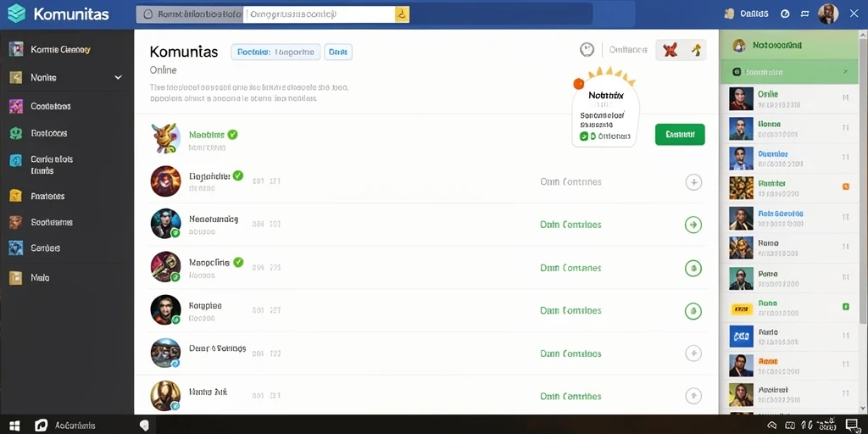Toggle the green circle button on third list row
868x434 pixels.
693,225
